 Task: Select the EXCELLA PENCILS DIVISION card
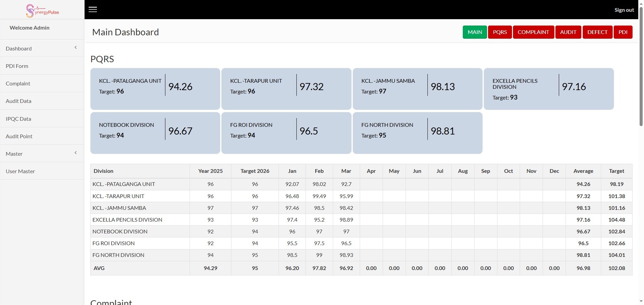point(549,89)
